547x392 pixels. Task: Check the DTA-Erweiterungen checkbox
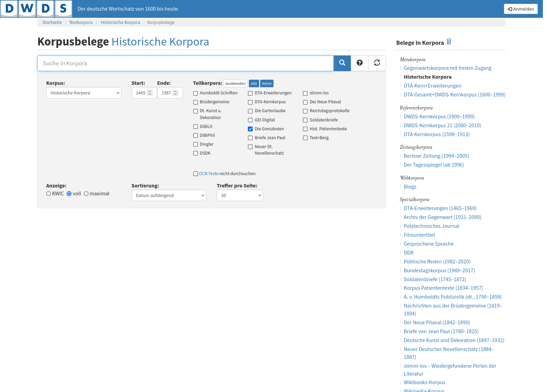[250, 93]
